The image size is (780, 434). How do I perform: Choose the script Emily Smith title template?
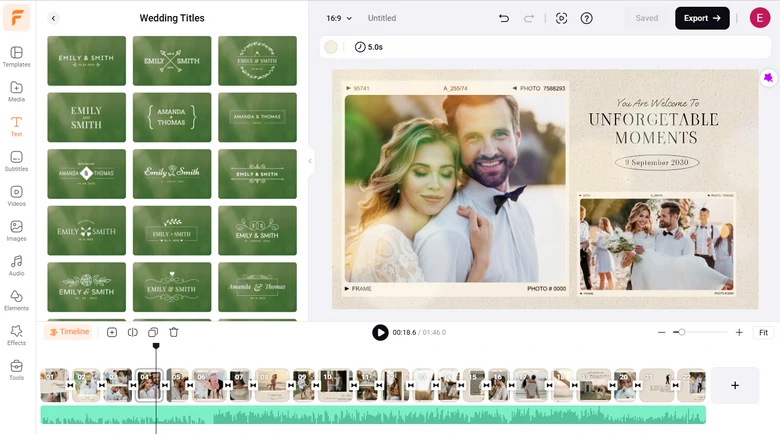click(x=172, y=174)
